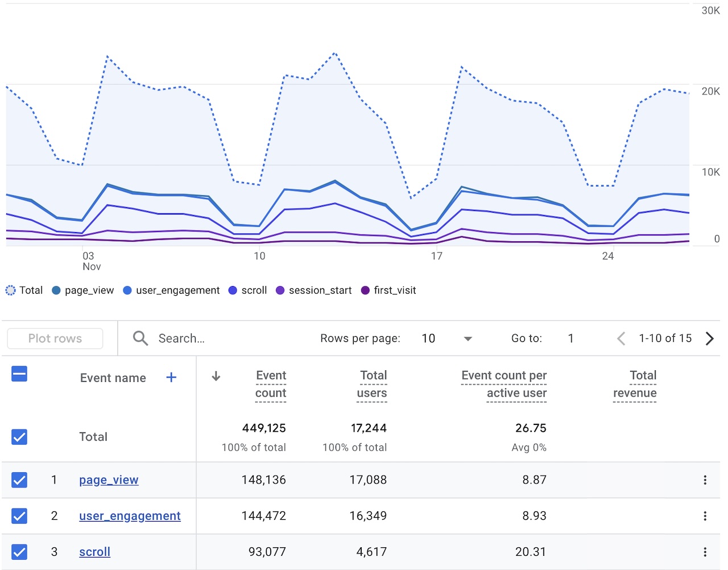Viewport: 728px width, 570px height.
Task: Open the three-dot menu on the user_engagement row
Action: (x=705, y=515)
